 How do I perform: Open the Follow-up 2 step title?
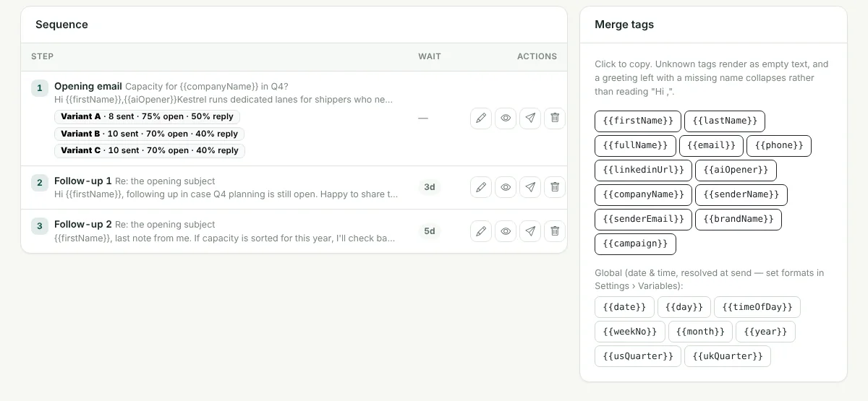(x=83, y=224)
